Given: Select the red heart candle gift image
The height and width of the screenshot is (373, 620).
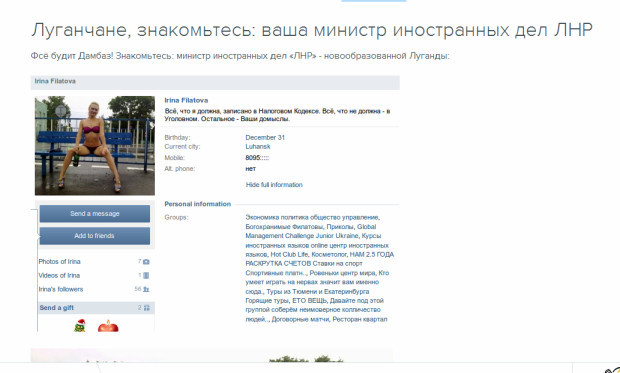Looking at the screenshot, I should [x=108, y=326].
